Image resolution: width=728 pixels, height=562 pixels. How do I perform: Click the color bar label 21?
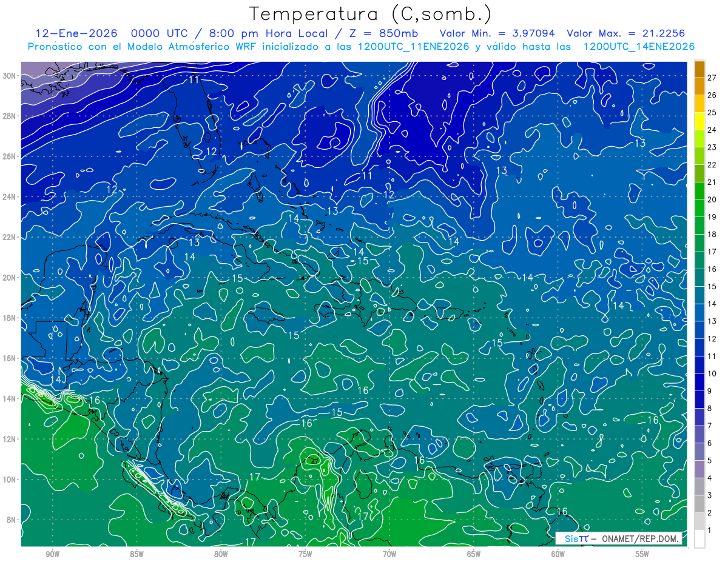coord(712,182)
